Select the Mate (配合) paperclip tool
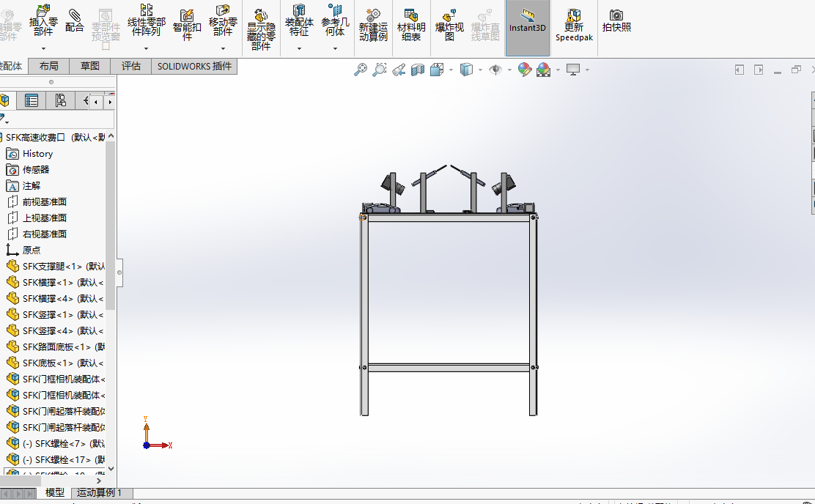This screenshot has height=504, width=815. 74,21
